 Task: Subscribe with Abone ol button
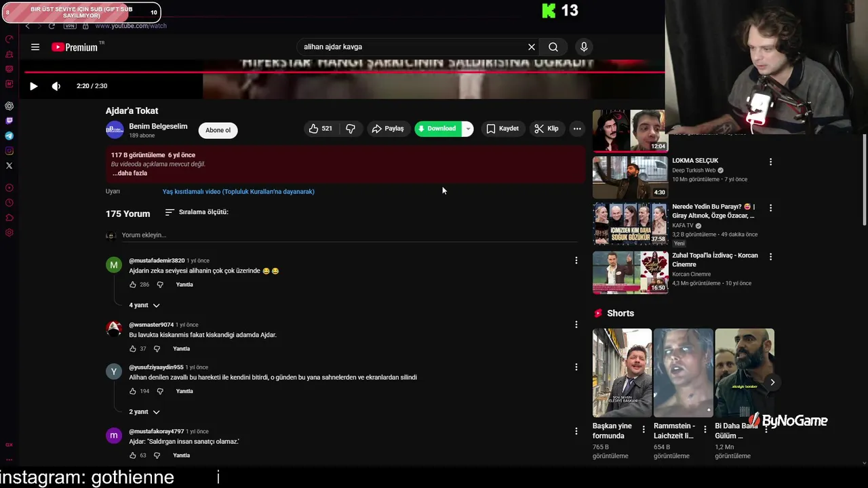(x=218, y=130)
